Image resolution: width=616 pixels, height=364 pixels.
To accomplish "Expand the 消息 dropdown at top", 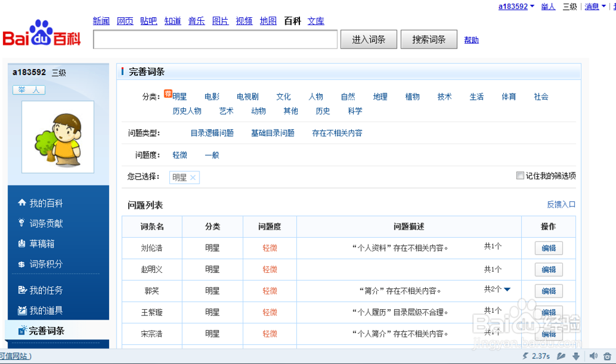I will pyautogui.click(x=604, y=6).
